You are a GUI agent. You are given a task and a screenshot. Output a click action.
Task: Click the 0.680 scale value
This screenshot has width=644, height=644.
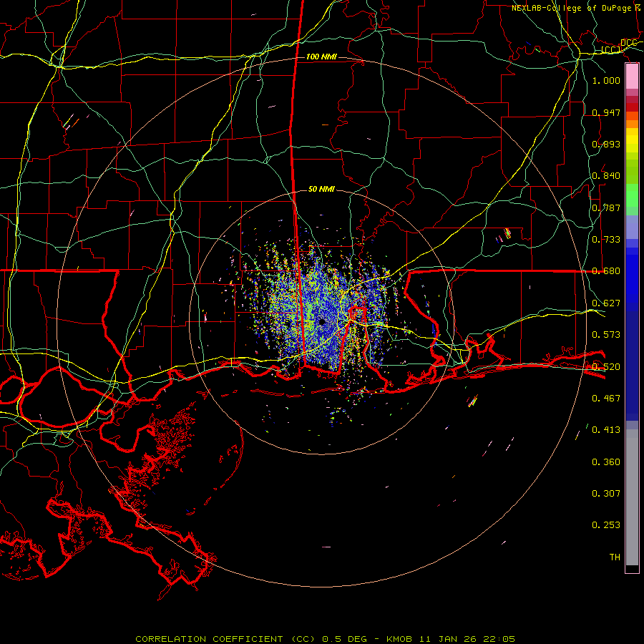coord(606,271)
